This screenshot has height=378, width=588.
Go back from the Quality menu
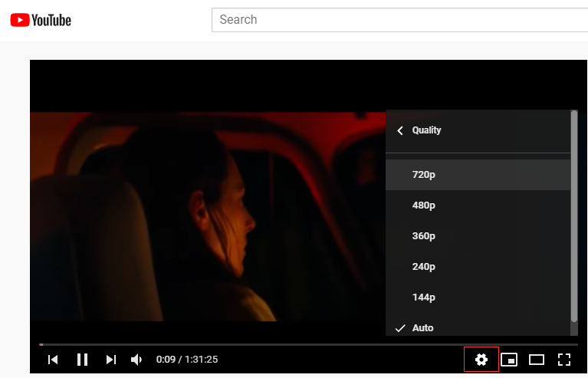400,130
